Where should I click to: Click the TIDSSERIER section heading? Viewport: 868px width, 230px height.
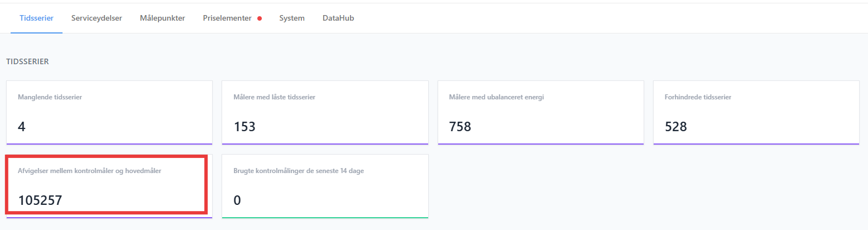point(27,61)
